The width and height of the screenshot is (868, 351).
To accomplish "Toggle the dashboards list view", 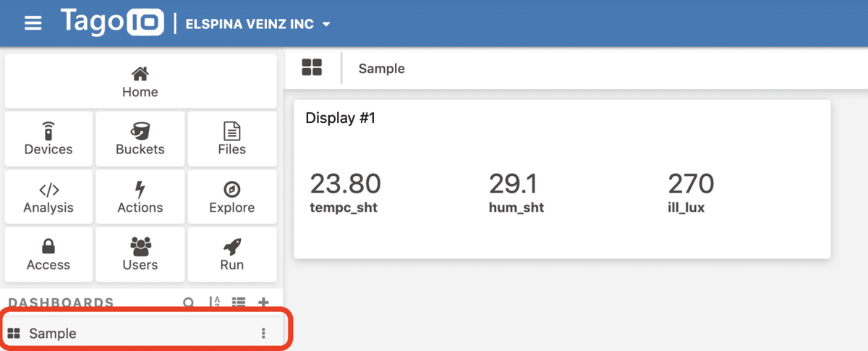I will tap(239, 303).
